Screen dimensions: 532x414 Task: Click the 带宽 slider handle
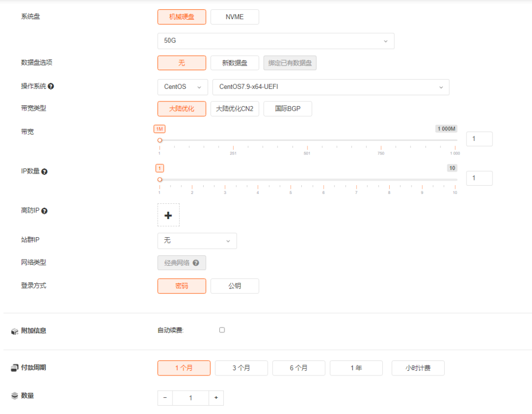[159, 140]
